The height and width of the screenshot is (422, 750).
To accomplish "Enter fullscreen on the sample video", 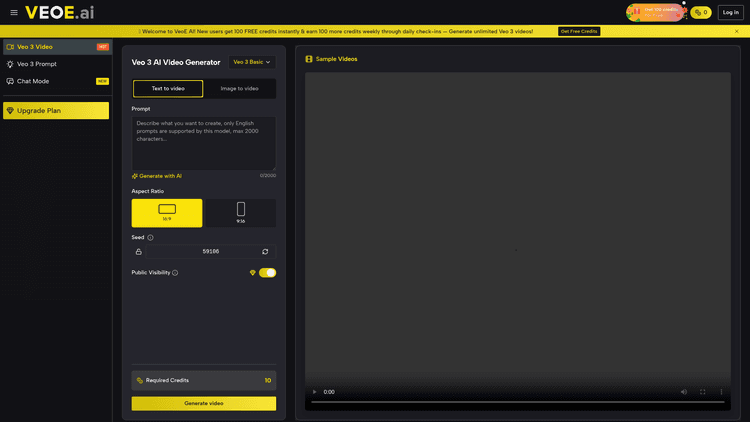I will (703, 392).
